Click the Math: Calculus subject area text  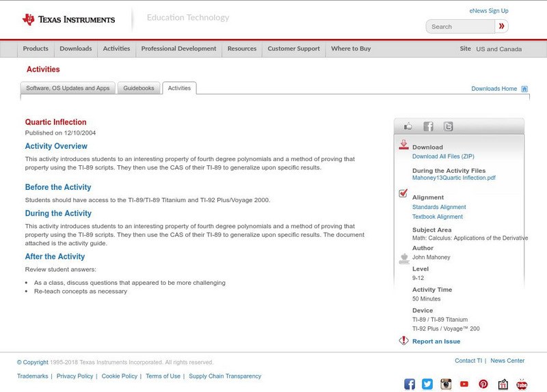[x=470, y=238]
